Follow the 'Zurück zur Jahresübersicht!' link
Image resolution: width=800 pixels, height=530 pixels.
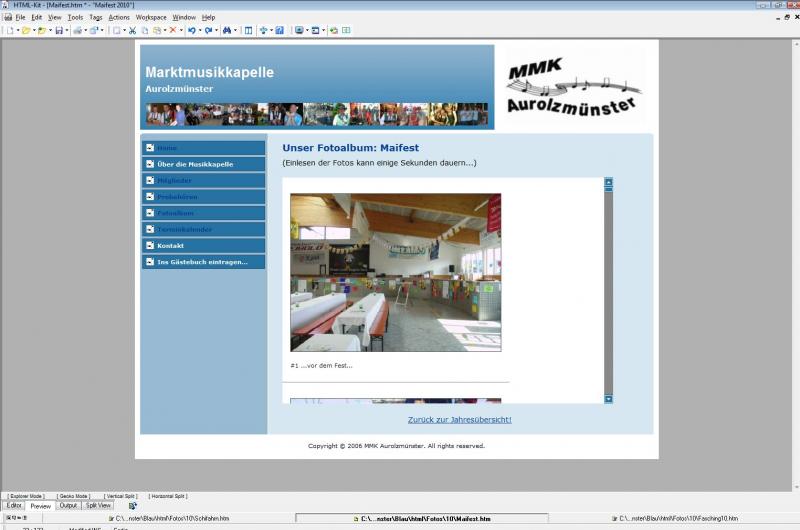[459, 419]
